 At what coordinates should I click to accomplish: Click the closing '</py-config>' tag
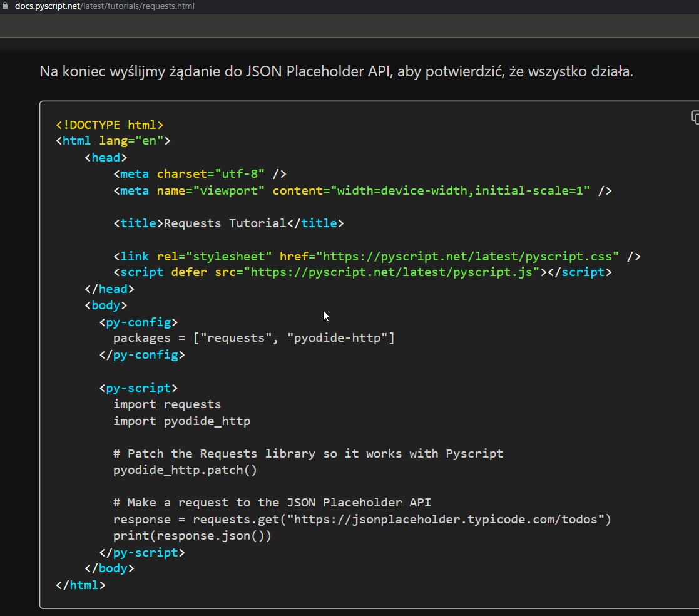pos(142,355)
